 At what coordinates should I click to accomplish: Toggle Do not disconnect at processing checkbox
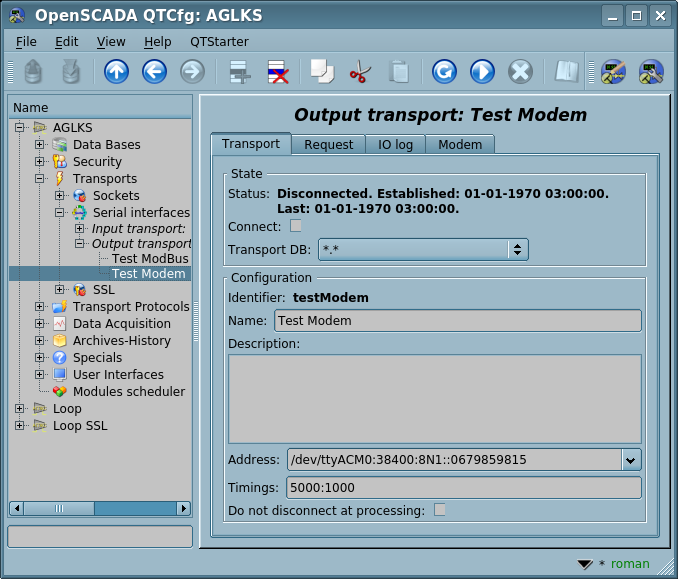coord(439,509)
